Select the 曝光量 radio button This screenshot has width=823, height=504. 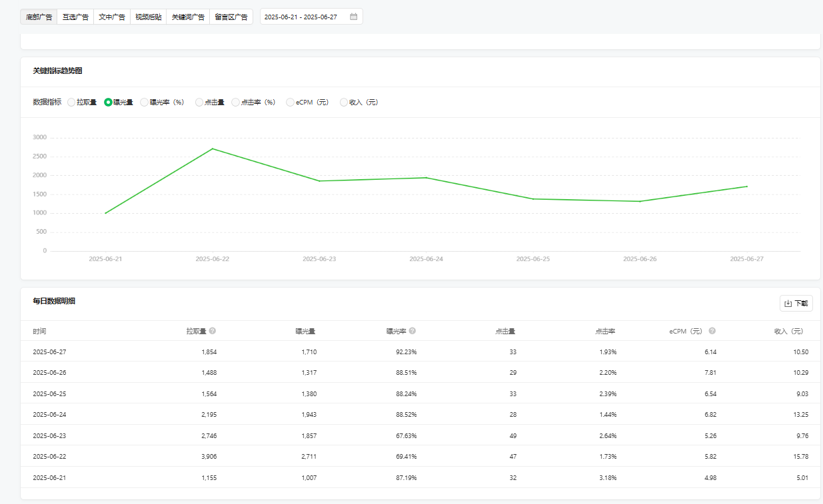pos(108,103)
